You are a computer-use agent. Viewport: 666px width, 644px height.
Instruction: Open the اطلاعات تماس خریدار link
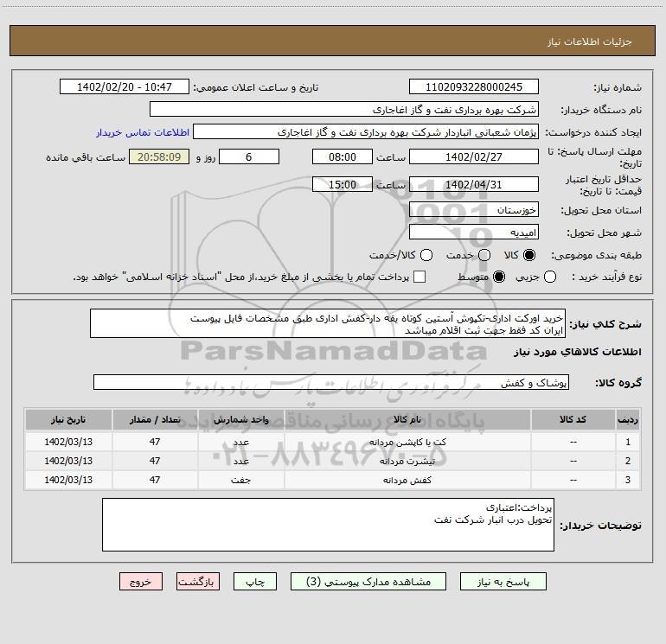point(143,132)
